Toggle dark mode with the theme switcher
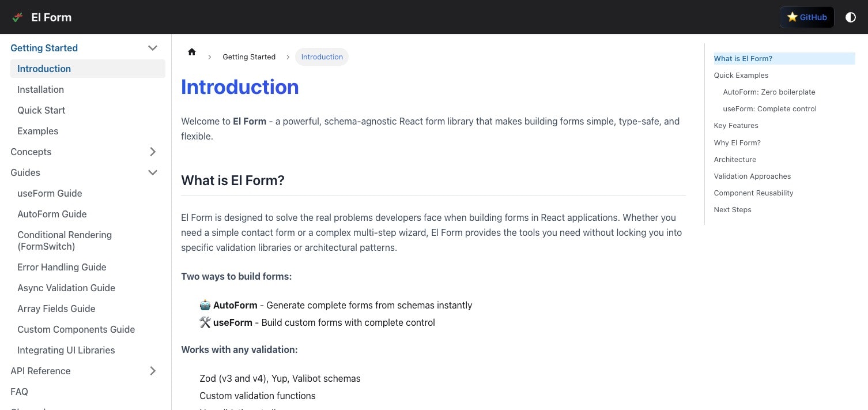868x410 pixels. point(851,17)
